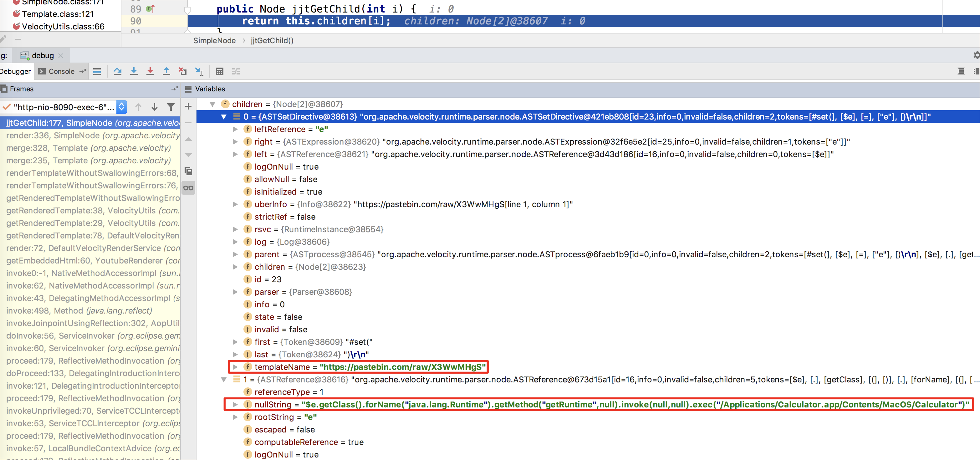The width and height of the screenshot is (980, 460).
Task: Click the frames filter funnel icon
Action: pos(171,107)
